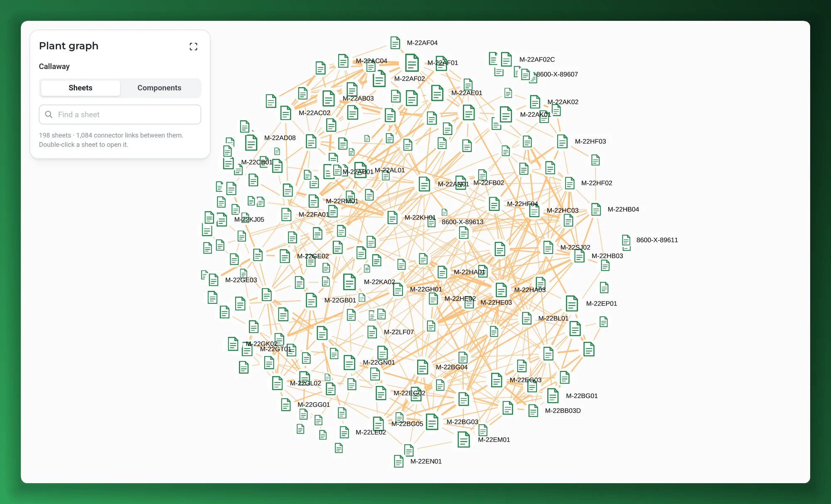831x504 pixels.
Task: Select the M-22AK02 sheet node icon
Action: 535,102
